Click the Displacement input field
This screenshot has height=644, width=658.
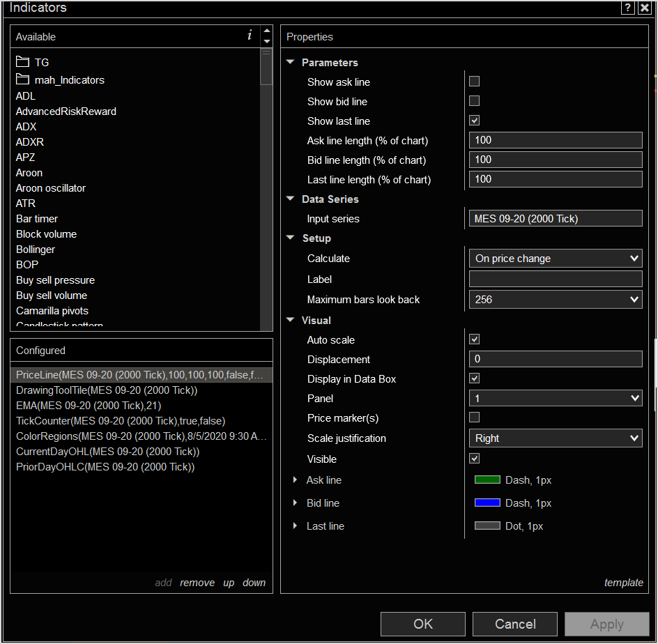point(556,359)
